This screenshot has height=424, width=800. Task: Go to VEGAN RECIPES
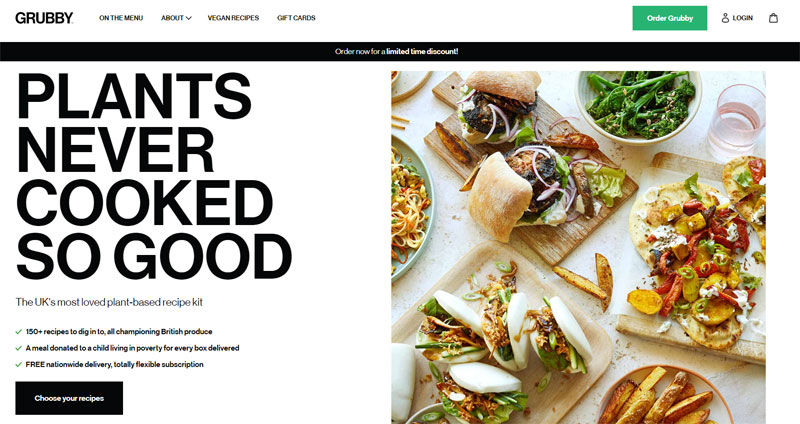pyautogui.click(x=233, y=18)
